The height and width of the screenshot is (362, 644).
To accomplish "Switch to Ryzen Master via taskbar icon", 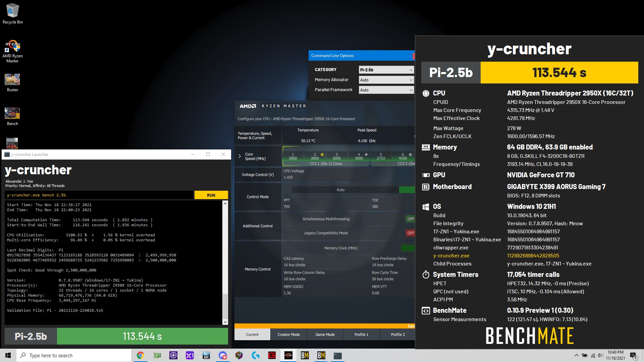I will (288, 355).
